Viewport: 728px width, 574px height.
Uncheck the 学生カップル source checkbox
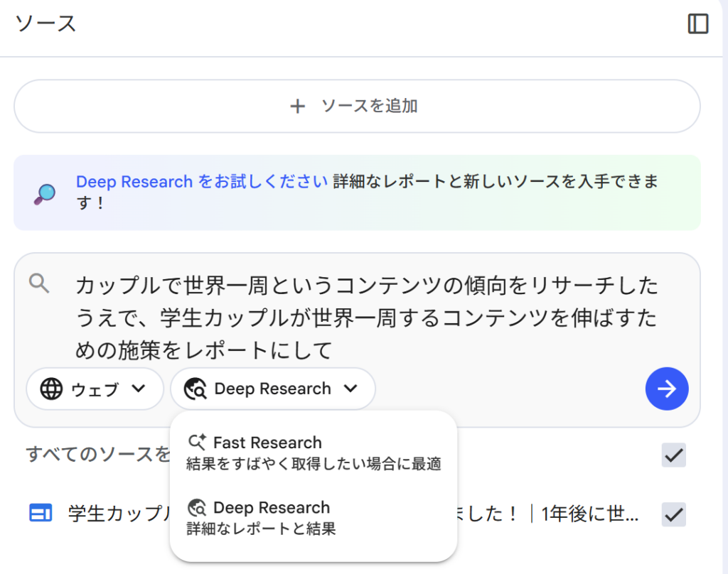point(673,514)
